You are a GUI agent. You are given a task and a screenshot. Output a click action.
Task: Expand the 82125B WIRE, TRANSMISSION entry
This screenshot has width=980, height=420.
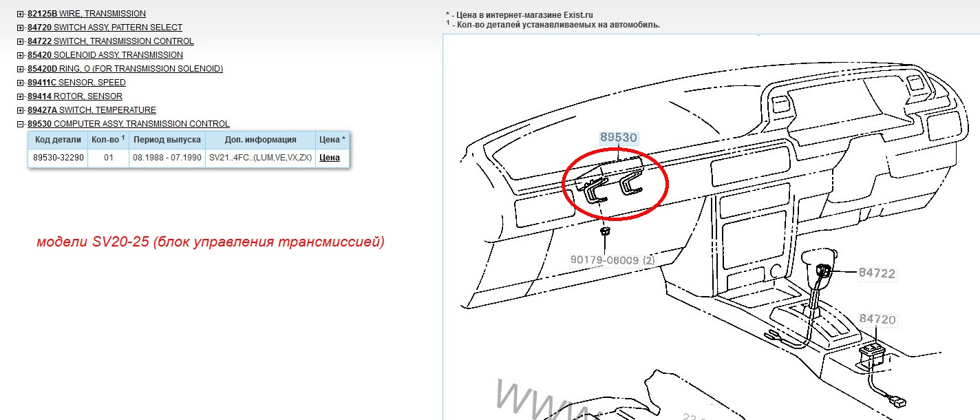(21, 14)
